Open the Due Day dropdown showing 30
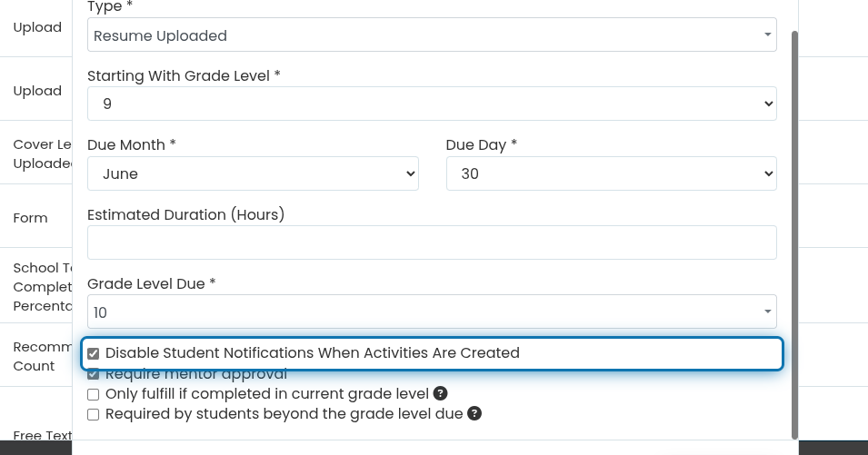868x455 pixels. pyautogui.click(x=611, y=173)
